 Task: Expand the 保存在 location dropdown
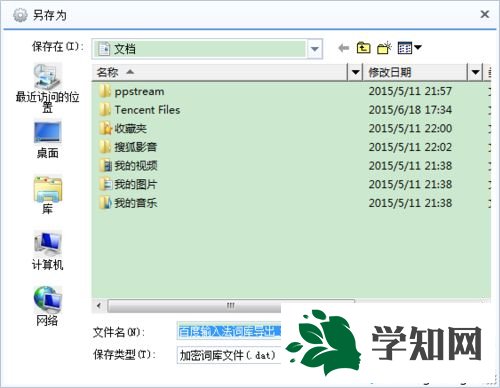[x=314, y=49]
